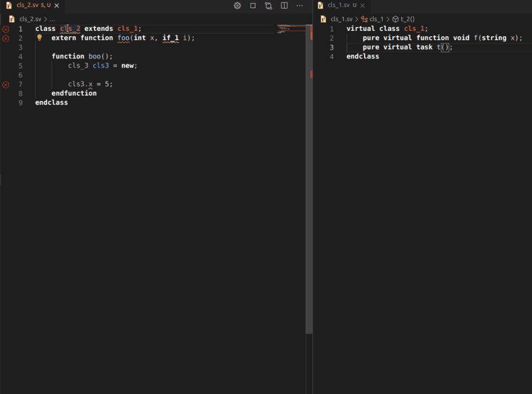Click the error icon beside line 7
The width and height of the screenshot is (532, 394).
(5, 85)
